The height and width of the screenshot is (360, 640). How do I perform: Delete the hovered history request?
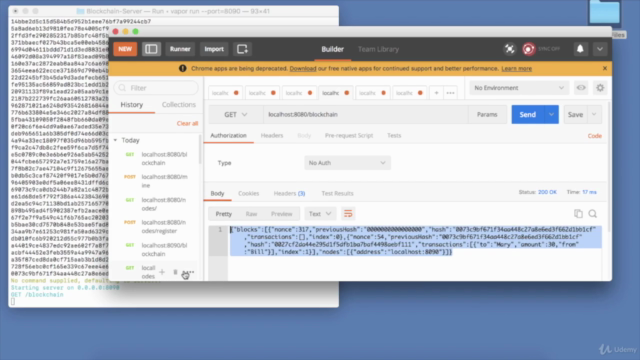coord(175,272)
